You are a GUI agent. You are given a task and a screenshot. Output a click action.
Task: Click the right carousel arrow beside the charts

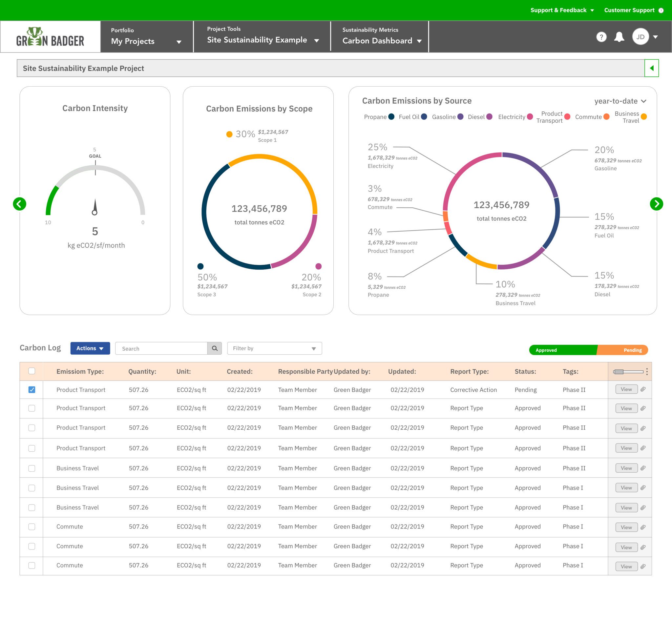(x=656, y=204)
